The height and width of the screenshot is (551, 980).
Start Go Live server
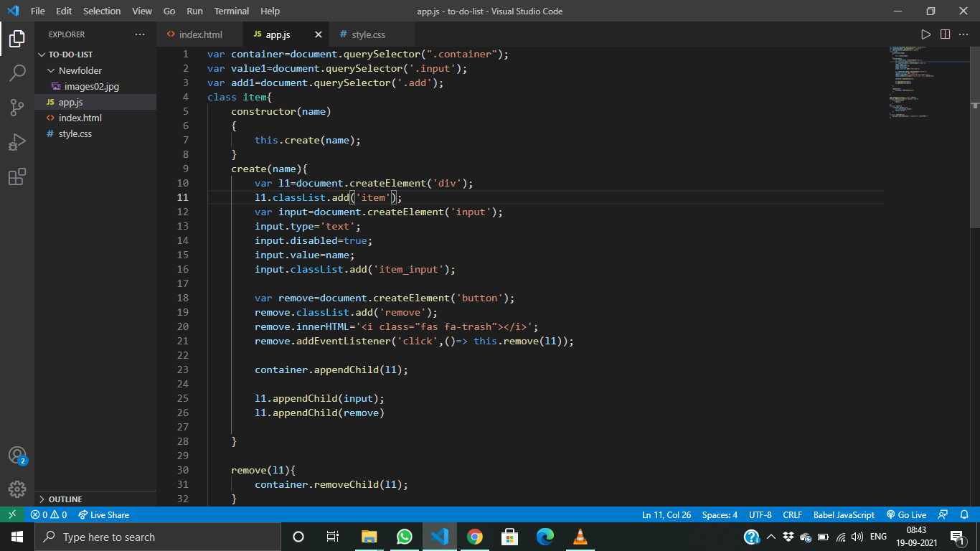coord(907,514)
